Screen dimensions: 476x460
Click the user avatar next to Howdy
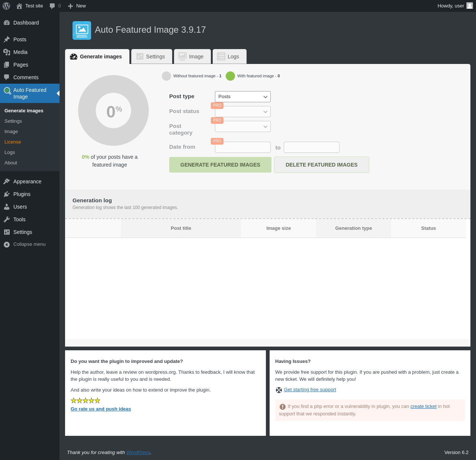point(469,6)
